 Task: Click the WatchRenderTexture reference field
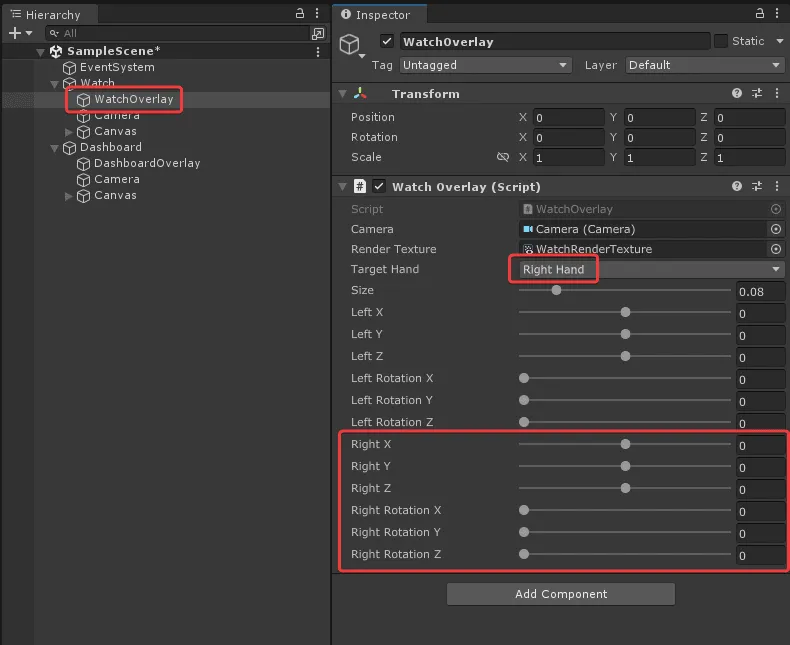(x=642, y=249)
